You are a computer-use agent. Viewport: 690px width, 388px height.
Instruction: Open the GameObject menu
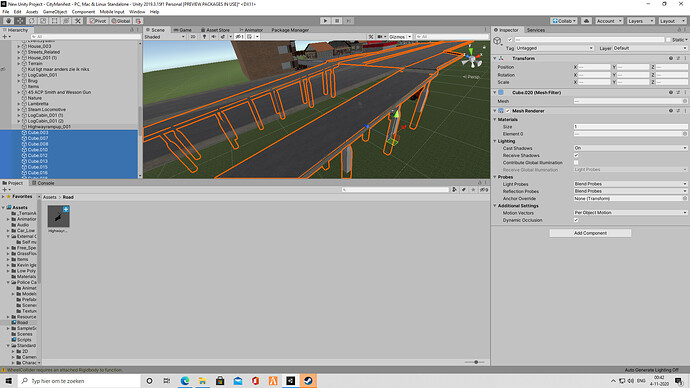point(55,12)
